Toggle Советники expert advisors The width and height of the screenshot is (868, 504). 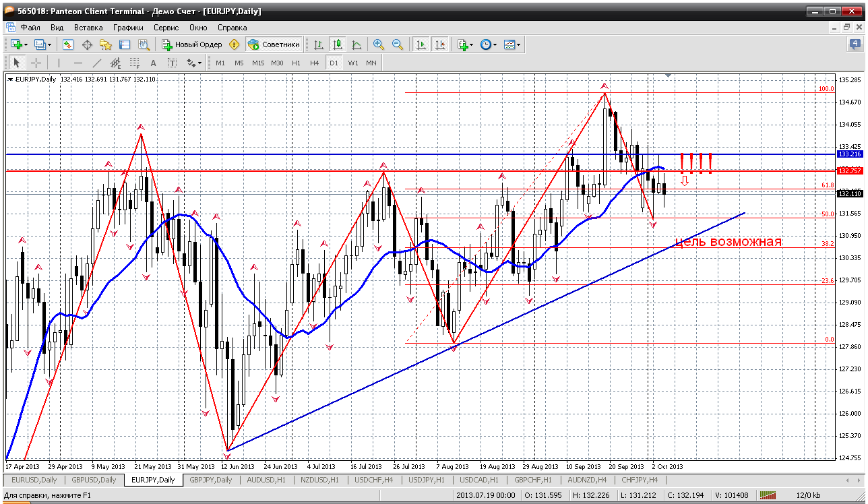274,44
